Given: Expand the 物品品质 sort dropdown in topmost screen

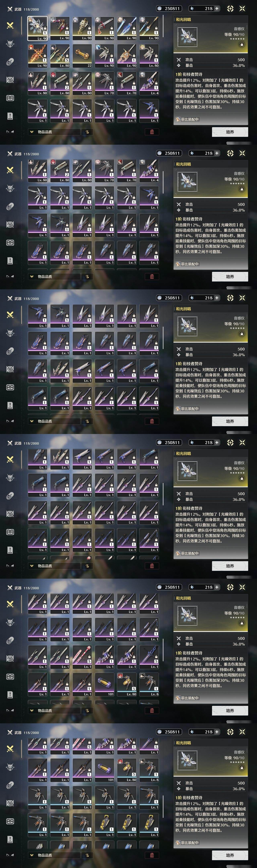Looking at the screenshot, I should click(x=54, y=132).
